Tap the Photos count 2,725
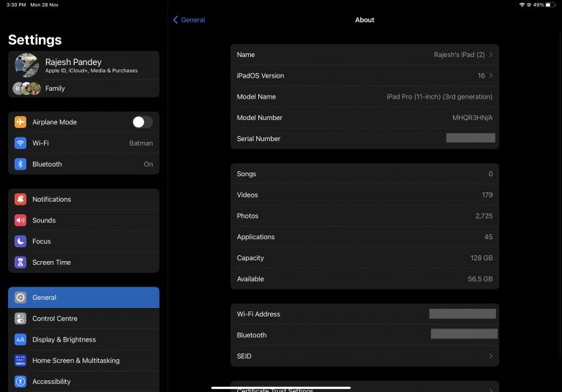Screen dimensions: 562x392 [x=484, y=216]
